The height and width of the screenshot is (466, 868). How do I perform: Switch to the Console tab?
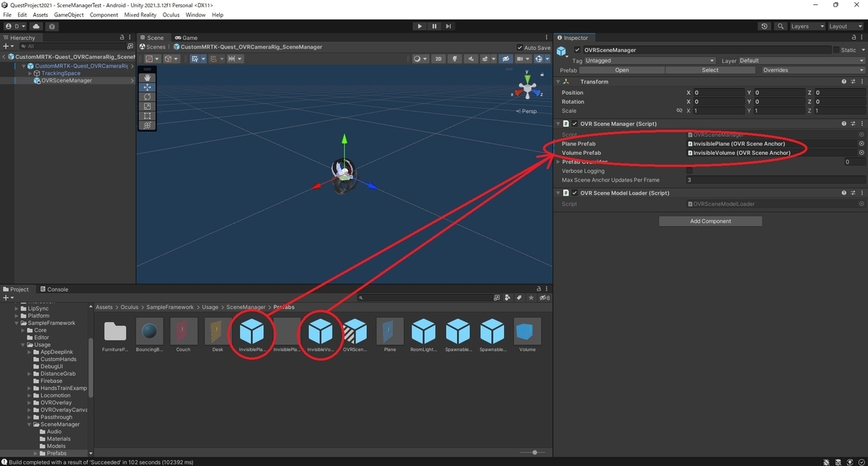point(54,289)
